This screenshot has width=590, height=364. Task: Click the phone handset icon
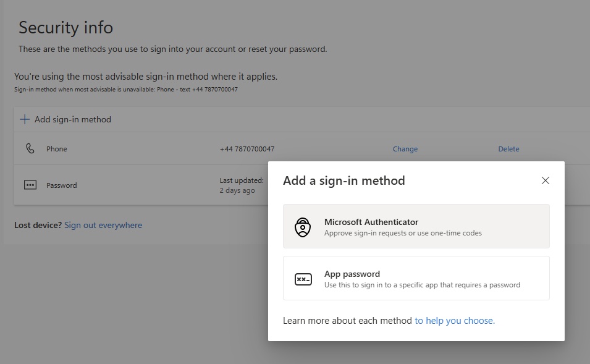(x=30, y=149)
